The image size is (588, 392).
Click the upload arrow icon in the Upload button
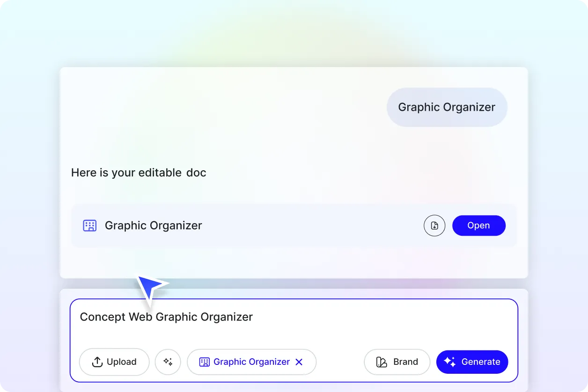pyautogui.click(x=97, y=362)
